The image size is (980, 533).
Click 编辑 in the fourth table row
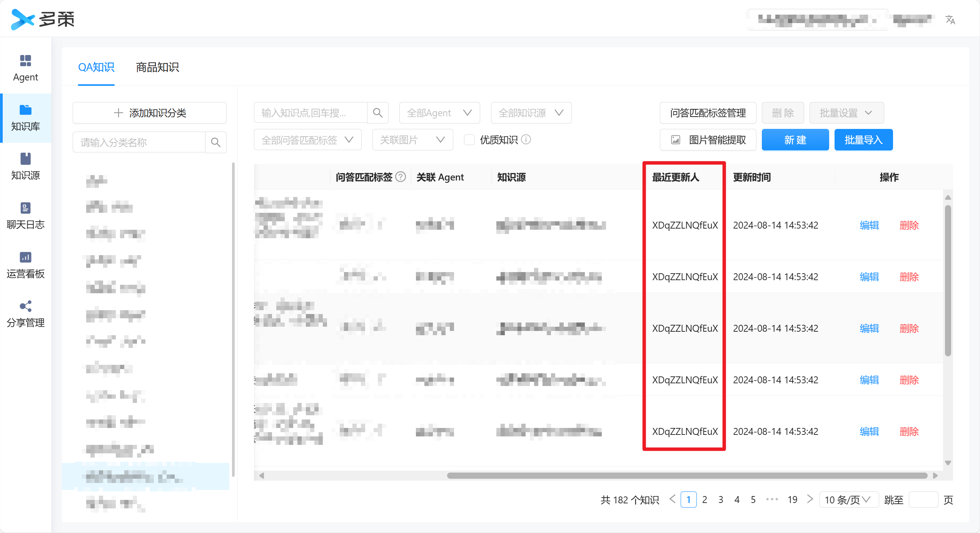[x=869, y=380]
